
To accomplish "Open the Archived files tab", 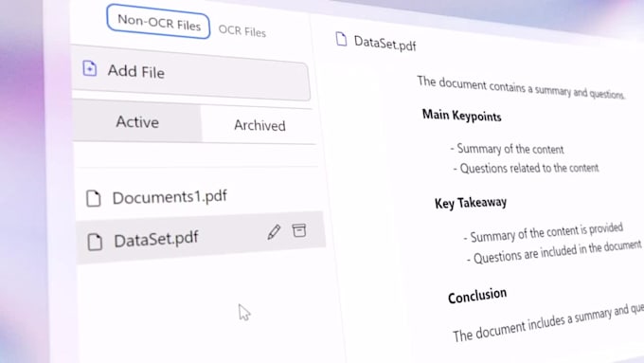I will (259, 125).
